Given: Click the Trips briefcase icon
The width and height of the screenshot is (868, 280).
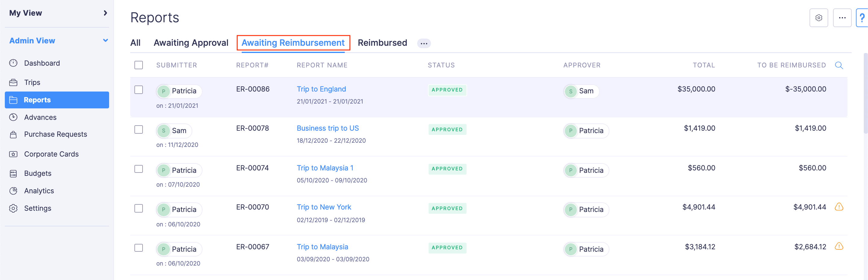Looking at the screenshot, I should (13, 82).
